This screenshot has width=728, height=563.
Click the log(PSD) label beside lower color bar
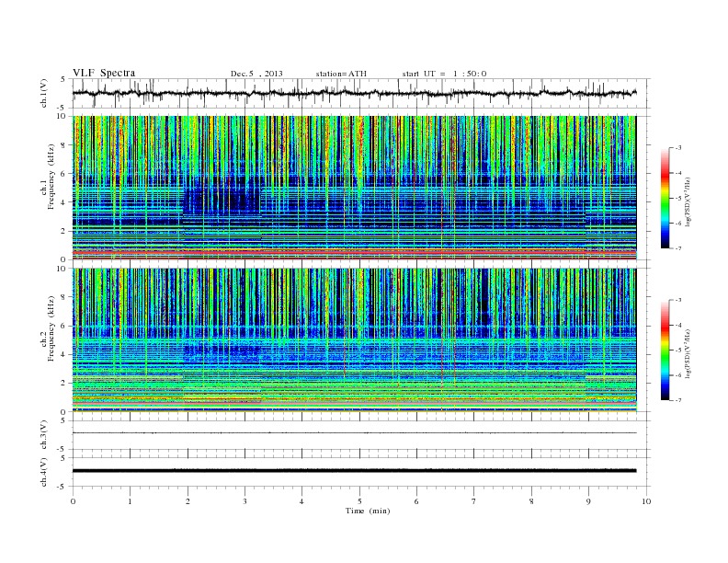(x=688, y=353)
